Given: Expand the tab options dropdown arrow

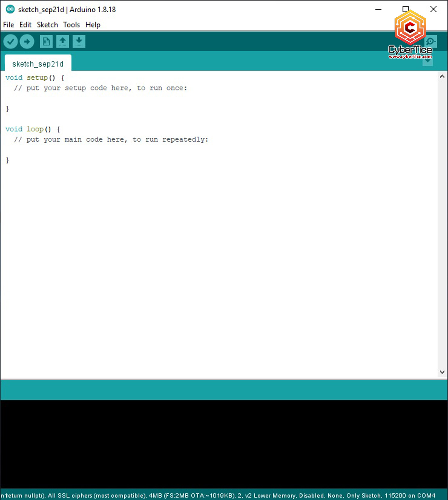Looking at the screenshot, I should tap(428, 62).
